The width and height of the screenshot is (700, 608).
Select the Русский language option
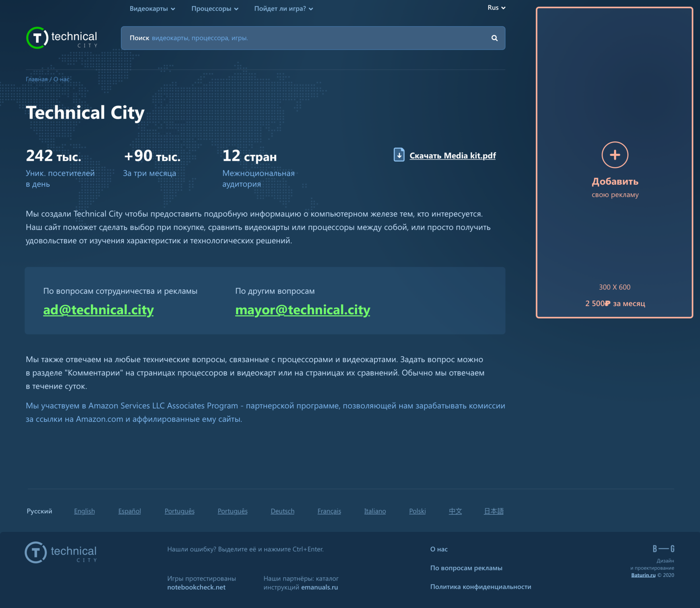point(40,511)
